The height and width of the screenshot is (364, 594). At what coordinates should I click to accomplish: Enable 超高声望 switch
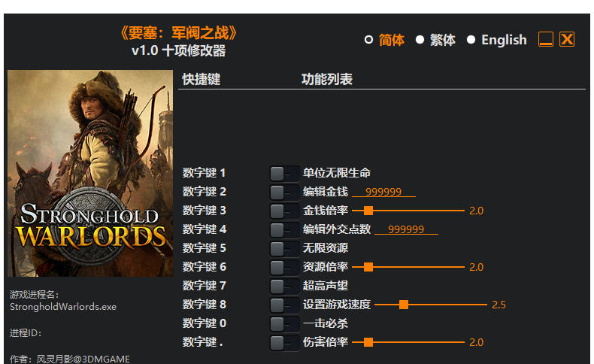(284, 287)
